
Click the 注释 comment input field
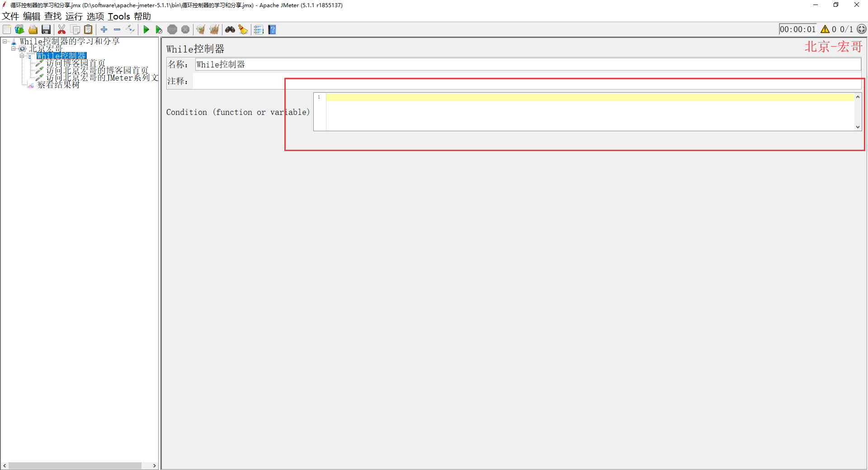[x=528, y=81]
